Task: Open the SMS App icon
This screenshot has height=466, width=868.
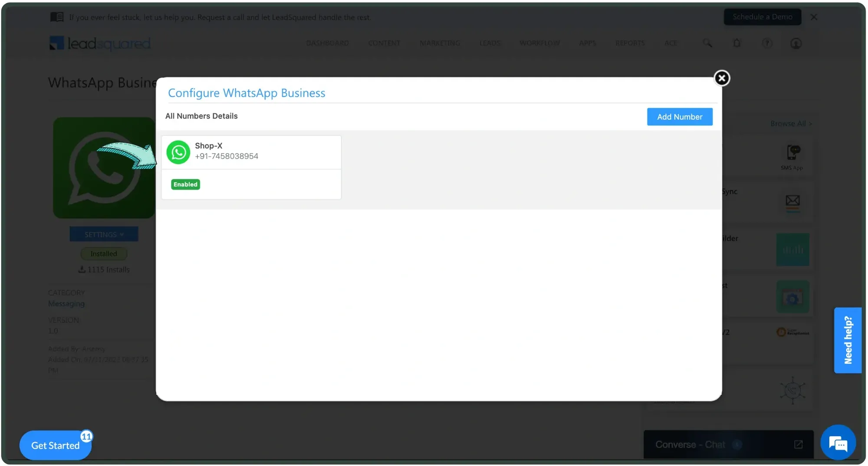Action: [x=793, y=152]
